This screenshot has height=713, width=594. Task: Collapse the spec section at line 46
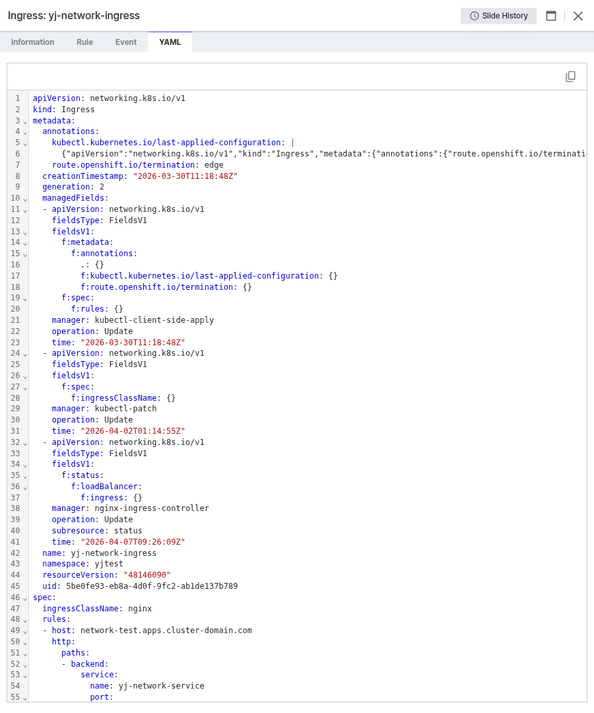click(25, 598)
